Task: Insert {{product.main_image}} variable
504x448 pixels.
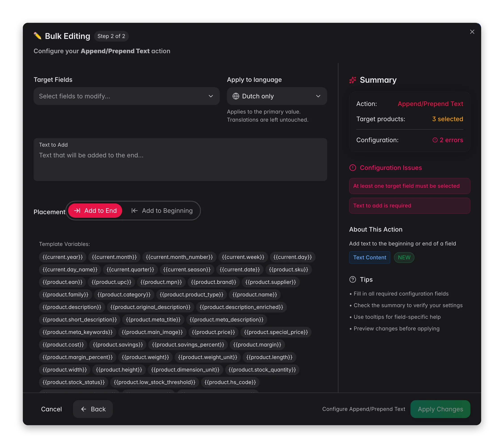Action: click(x=152, y=332)
